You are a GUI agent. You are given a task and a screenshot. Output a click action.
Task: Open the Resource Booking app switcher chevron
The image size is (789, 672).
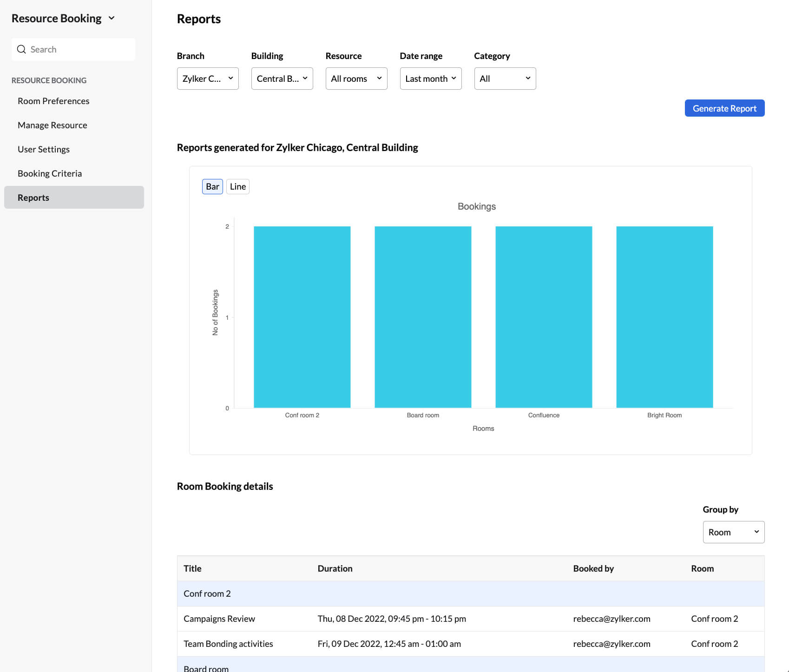click(x=111, y=18)
